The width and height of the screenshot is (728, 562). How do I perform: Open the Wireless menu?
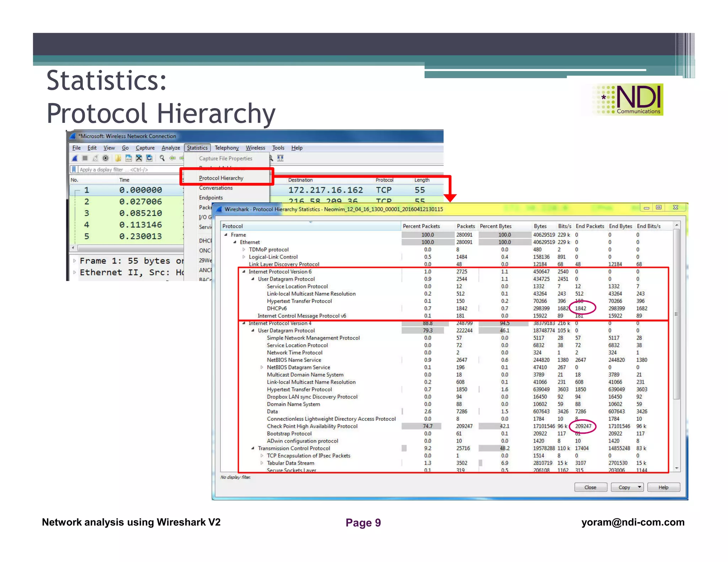255,148
